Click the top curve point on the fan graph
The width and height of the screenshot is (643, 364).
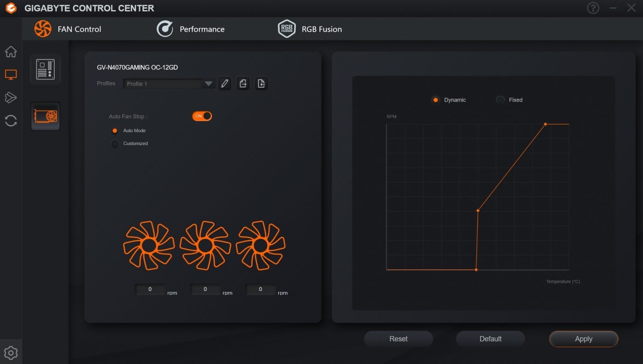click(x=545, y=124)
